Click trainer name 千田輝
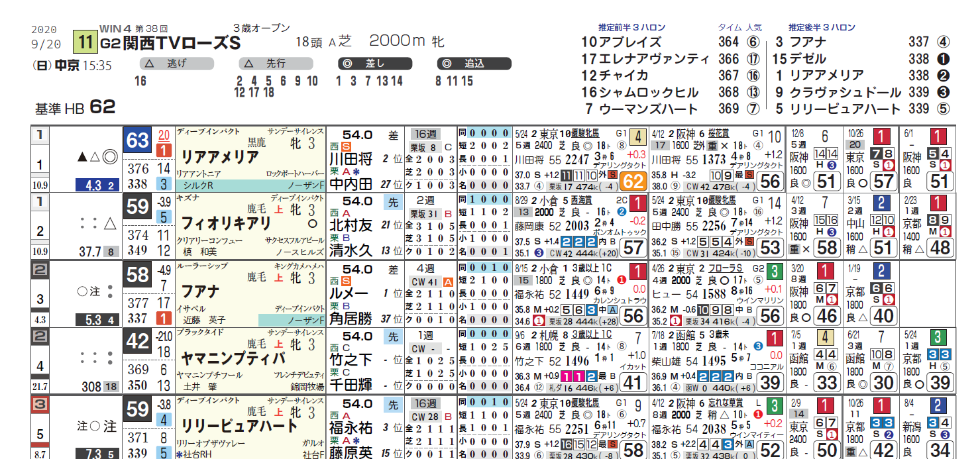980x459 pixels. click(351, 385)
